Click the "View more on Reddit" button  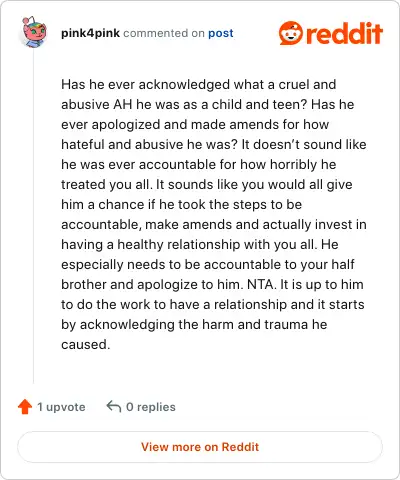[200, 447]
